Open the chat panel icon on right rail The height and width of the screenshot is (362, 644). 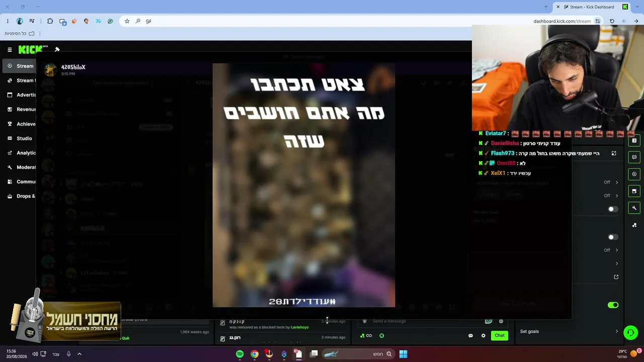tap(634, 157)
